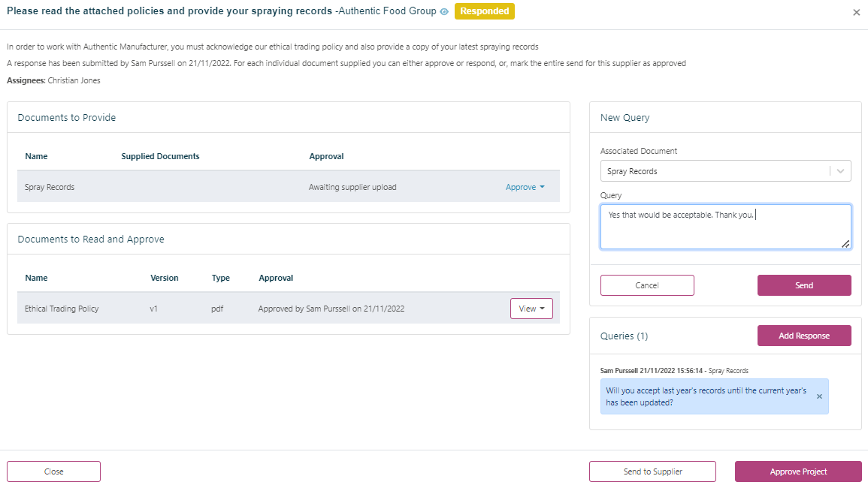This screenshot has width=868, height=488.
Task: Click the blue query message about last year's records
Action: click(x=706, y=396)
